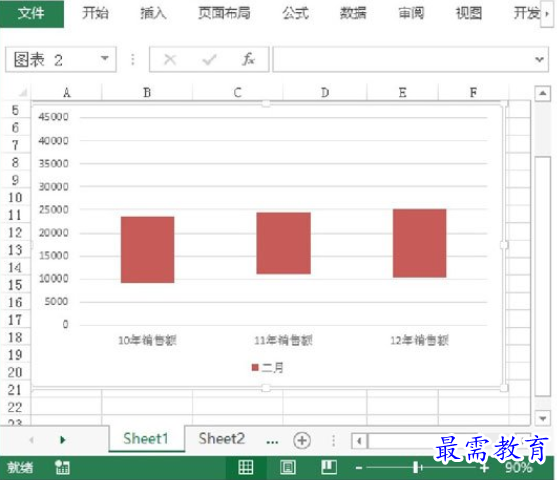
Task: Select column C header
Action: click(x=238, y=93)
